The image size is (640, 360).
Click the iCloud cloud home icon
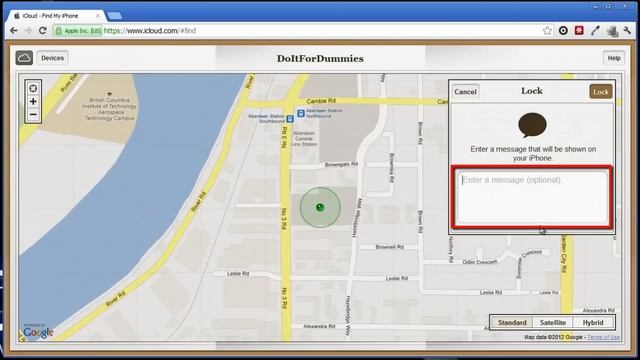(x=24, y=58)
